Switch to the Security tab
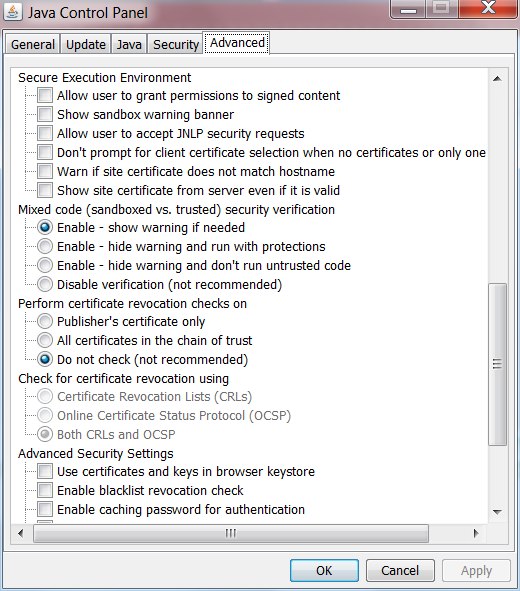 click(x=176, y=44)
